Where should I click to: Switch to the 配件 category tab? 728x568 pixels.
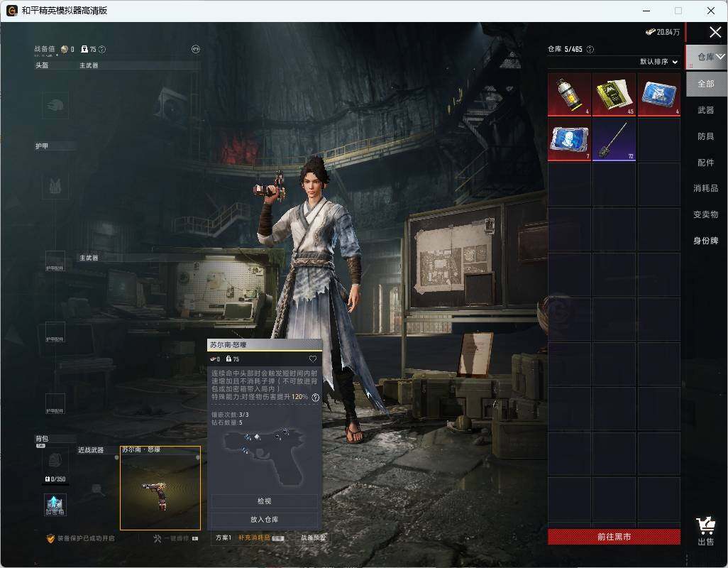pyautogui.click(x=706, y=163)
